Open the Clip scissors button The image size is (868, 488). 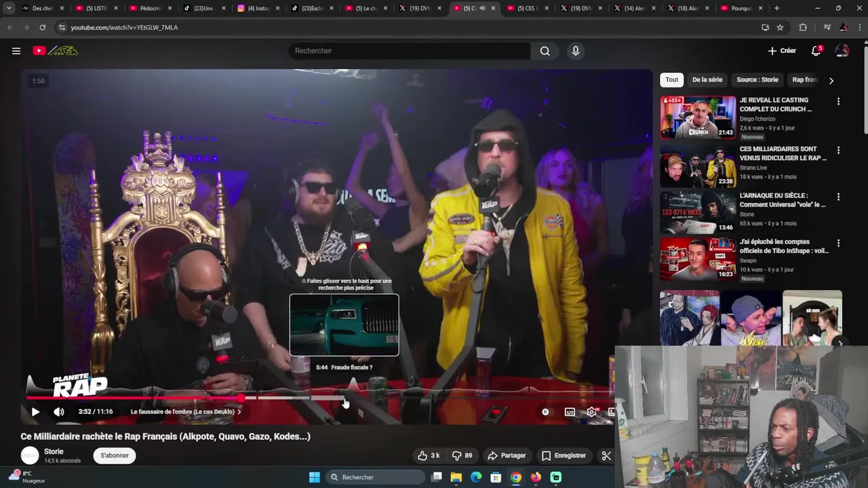coord(606,455)
